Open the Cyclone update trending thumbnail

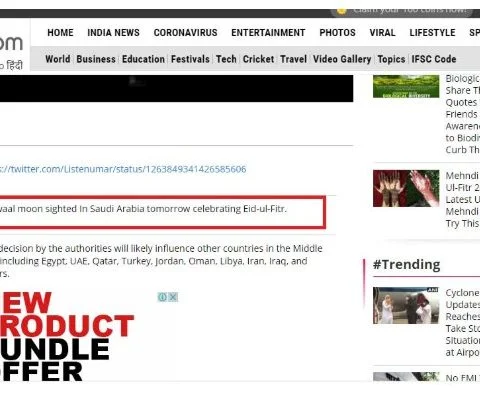coord(406,305)
